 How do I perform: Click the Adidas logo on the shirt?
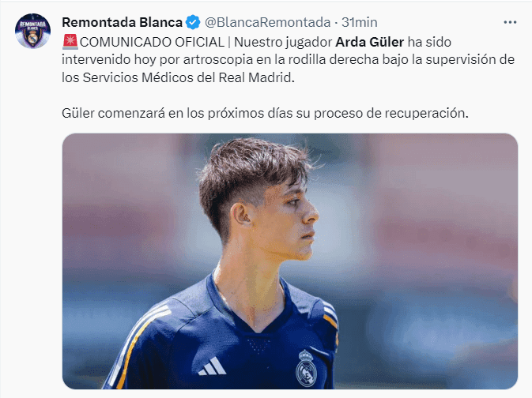coord(213,366)
